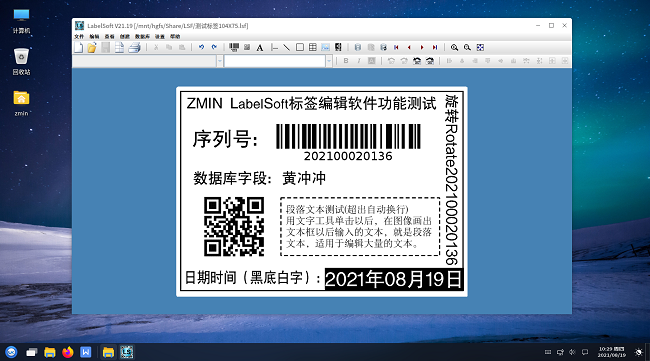Create a new label document

(78, 48)
